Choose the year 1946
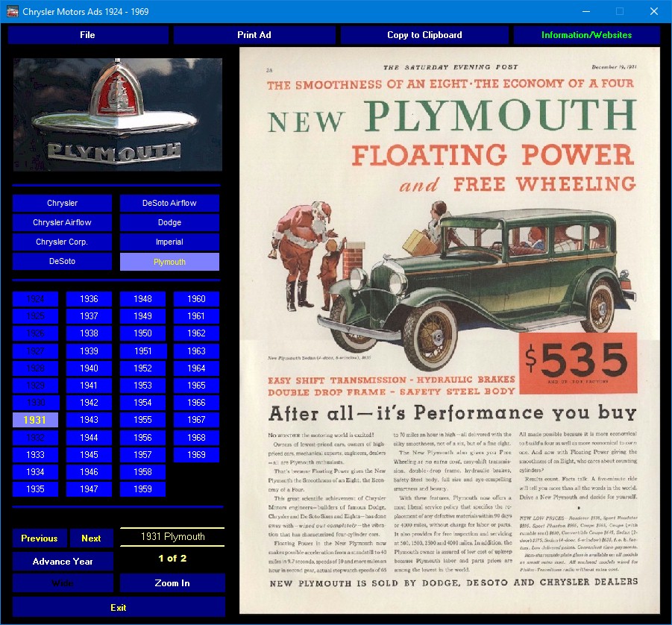Image resolution: width=672 pixels, height=625 pixels. pyautogui.click(x=90, y=472)
